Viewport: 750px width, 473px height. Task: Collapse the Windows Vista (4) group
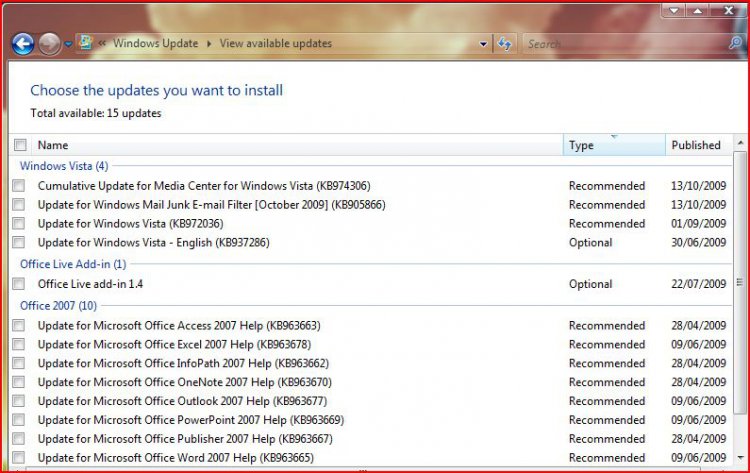[64, 166]
